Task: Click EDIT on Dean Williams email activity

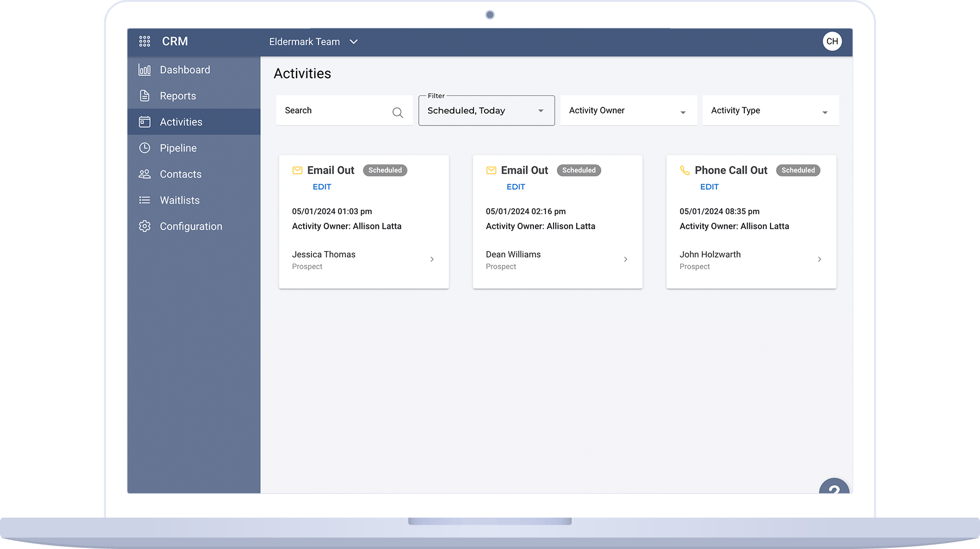Action: point(516,187)
